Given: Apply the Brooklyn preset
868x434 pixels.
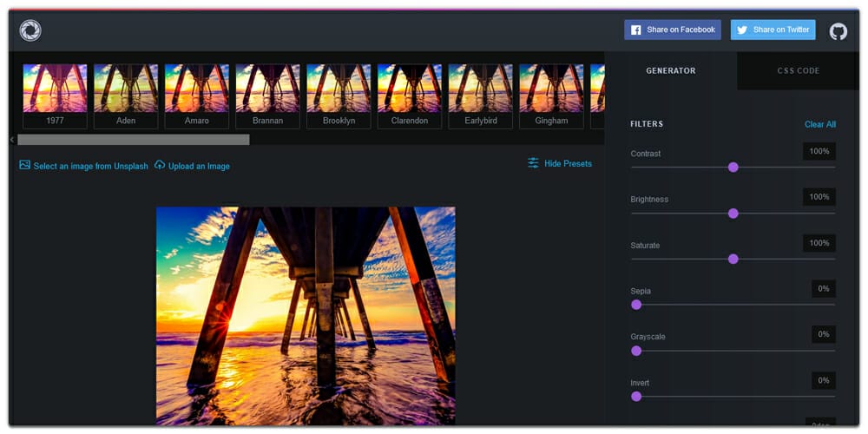Looking at the screenshot, I should pos(339,96).
